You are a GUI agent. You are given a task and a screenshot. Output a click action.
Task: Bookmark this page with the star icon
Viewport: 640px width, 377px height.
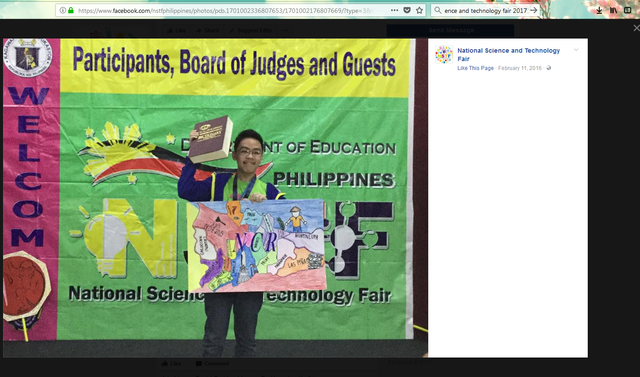(x=419, y=11)
